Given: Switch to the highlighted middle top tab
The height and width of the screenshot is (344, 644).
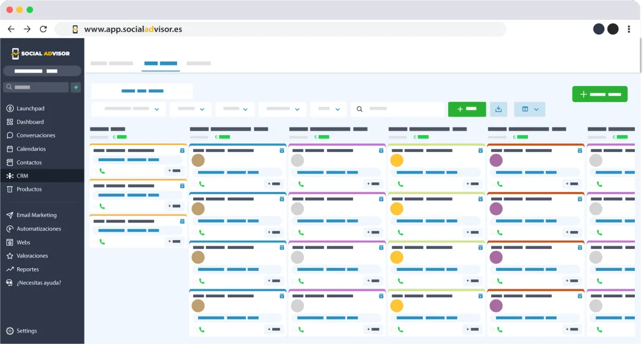Looking at the screenshot, I should 160,63.
